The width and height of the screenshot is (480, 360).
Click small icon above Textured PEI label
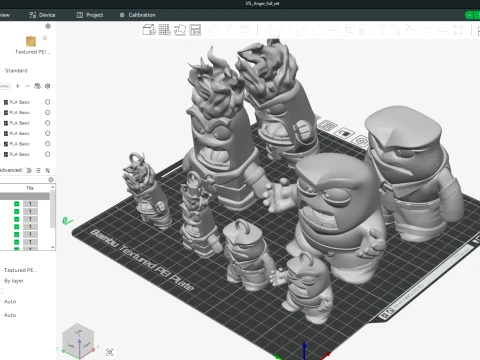click(x=45, y=38)
